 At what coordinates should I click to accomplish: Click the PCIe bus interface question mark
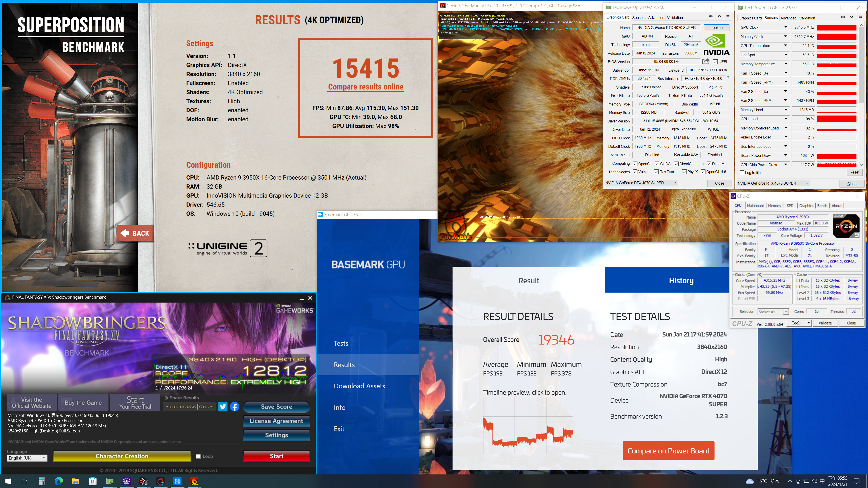pos(728,78)
